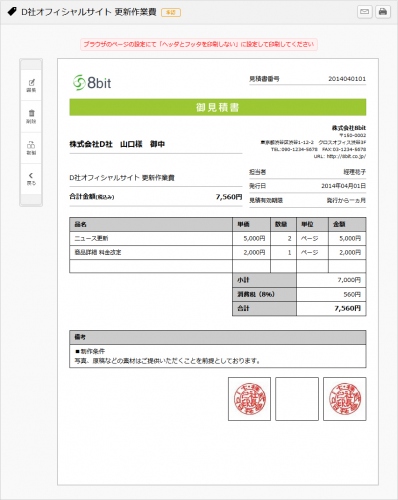Select the ニュース更新 item row
Image resolution: width=398 pixels, height=500 pixels.
[x=218, y=239]
